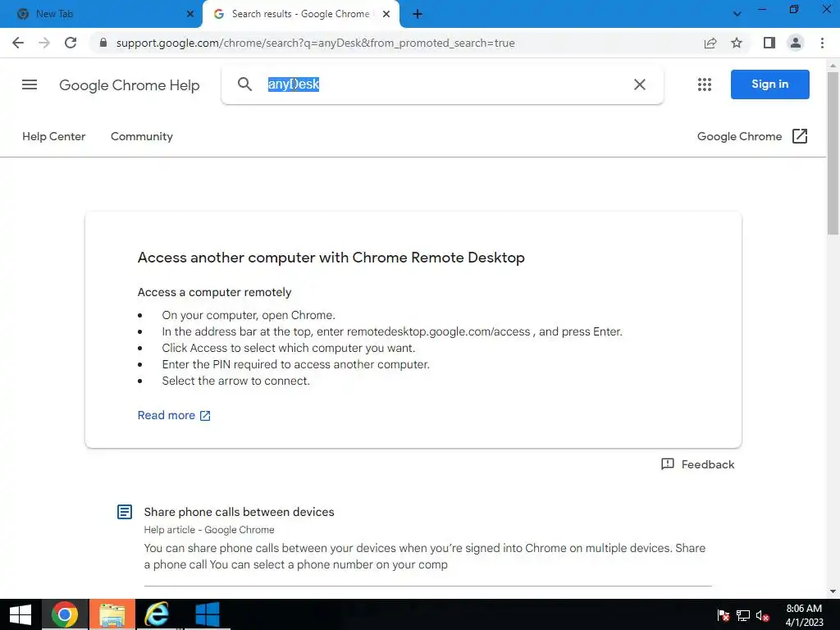Click the Feedback speech bubble icon
840x630 pixels.
point(668,464)
